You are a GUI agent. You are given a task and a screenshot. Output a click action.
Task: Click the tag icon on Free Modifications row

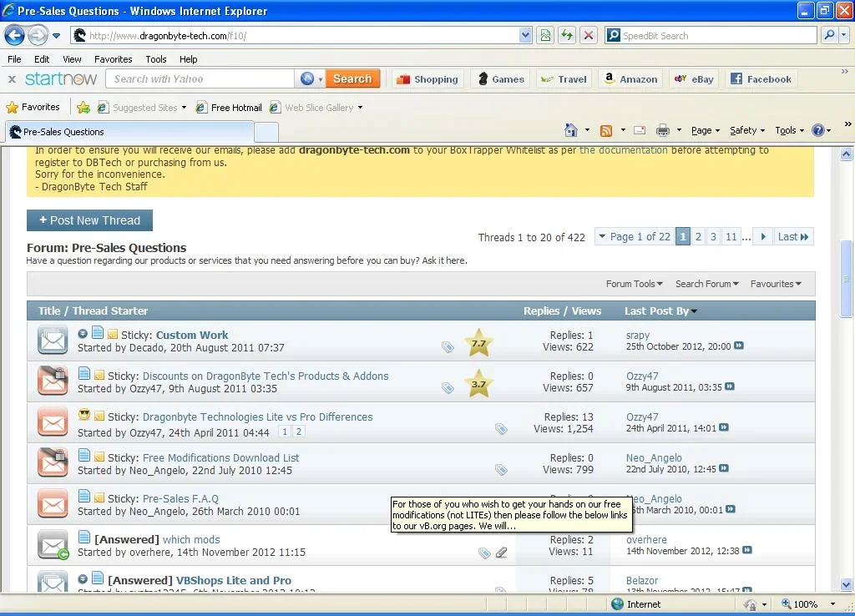click(501, 469)
